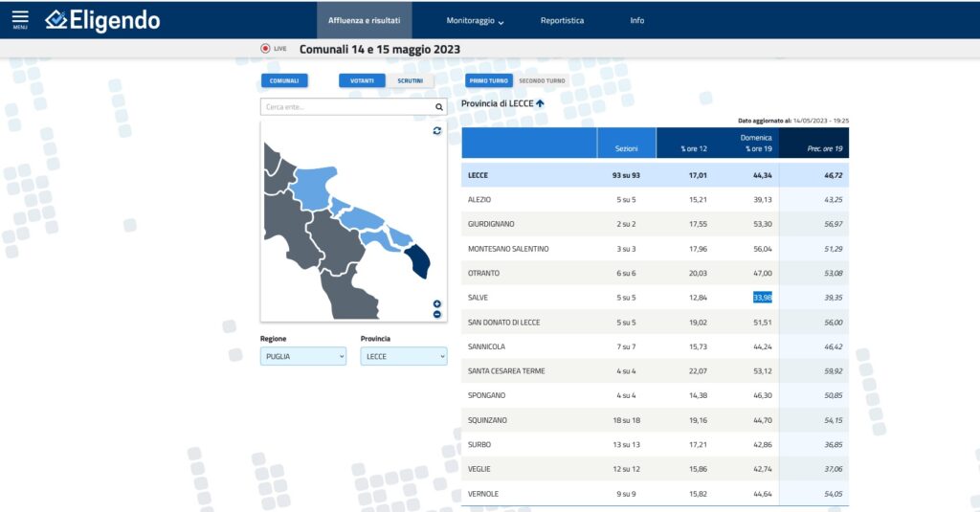Zoom in on the map
The height and width of the screenshot is (512, 980).
(437, 303)
